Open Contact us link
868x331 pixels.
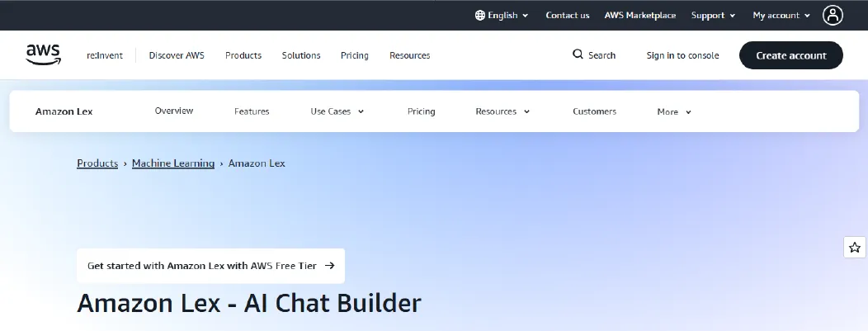click(x=568, y=16)
